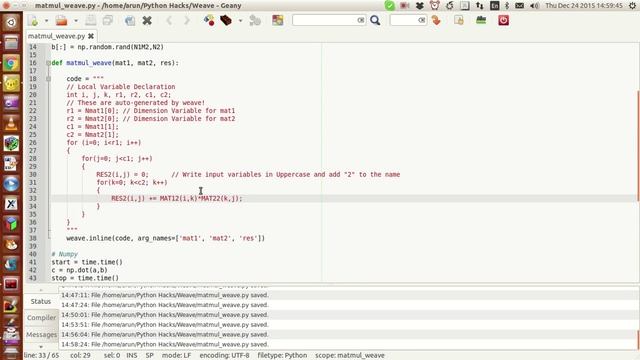The image size is (640, 360).
Task: Open the color chooser dialog
Action: (278, 20)
